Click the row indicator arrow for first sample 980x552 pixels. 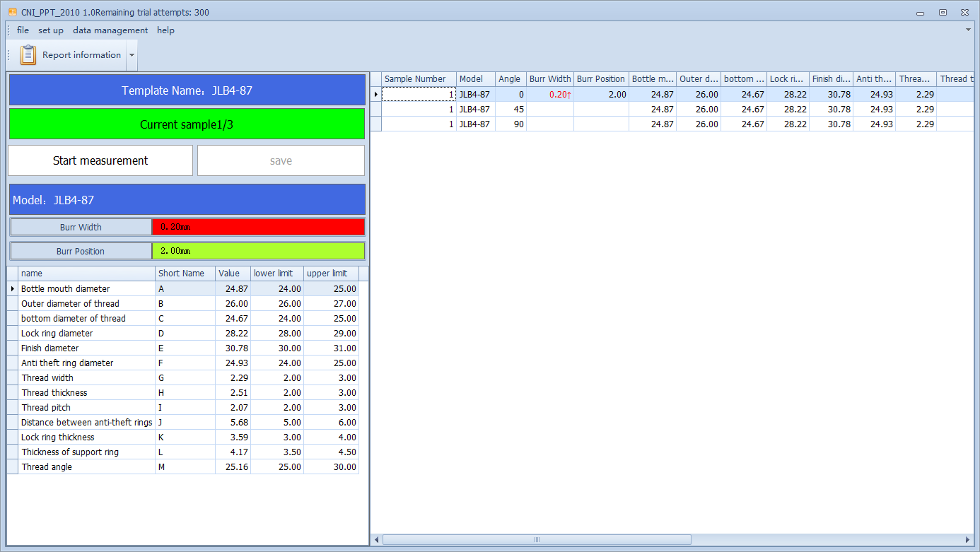click(376, 94)
